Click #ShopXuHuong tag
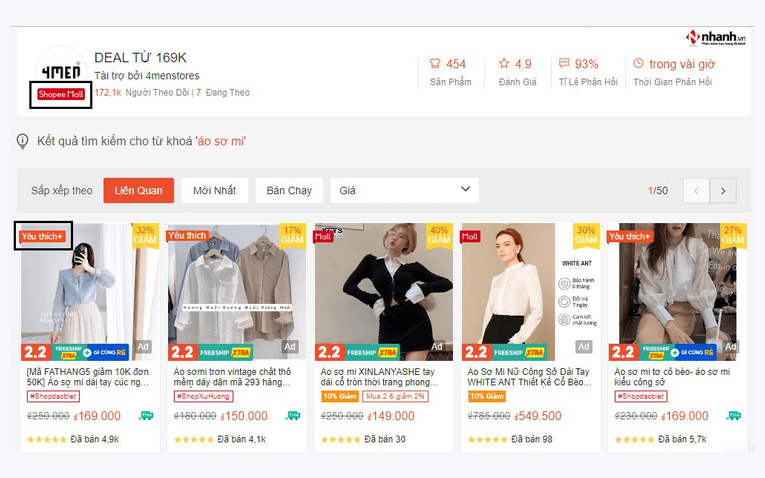 click(x=203, y=397)
